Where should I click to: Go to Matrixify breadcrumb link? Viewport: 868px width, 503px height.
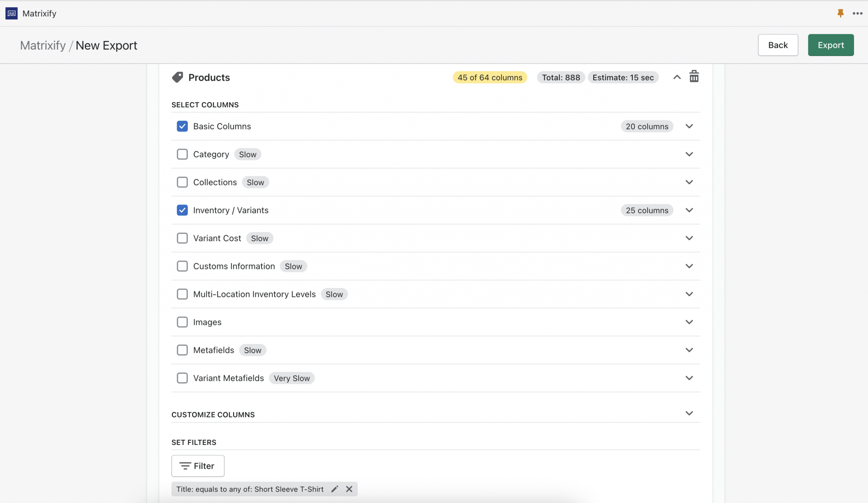click(x=43, y=45)
